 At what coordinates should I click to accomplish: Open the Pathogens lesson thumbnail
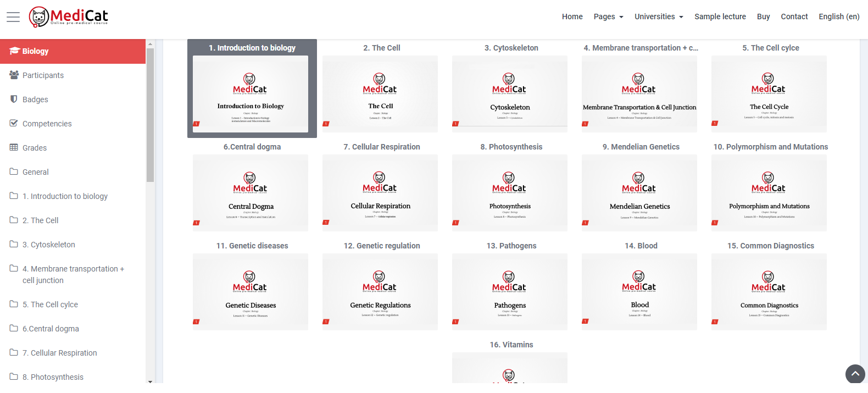click(510, 292)
